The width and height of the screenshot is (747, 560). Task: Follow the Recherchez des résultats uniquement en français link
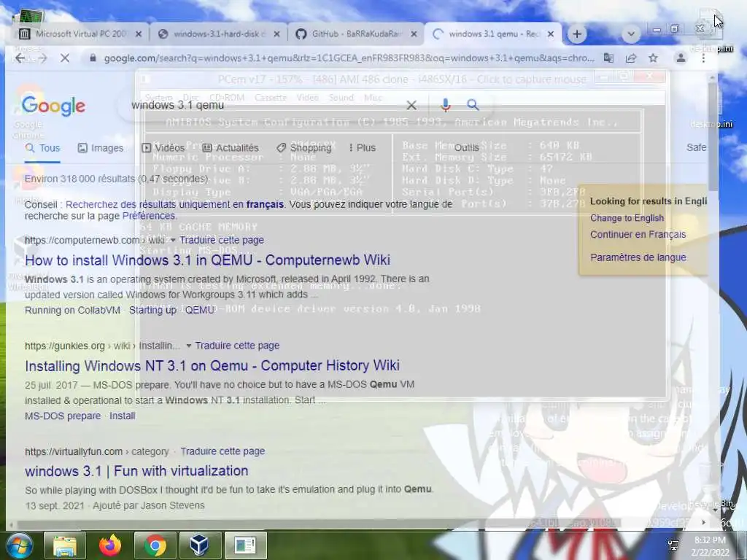tap(174, 204)
